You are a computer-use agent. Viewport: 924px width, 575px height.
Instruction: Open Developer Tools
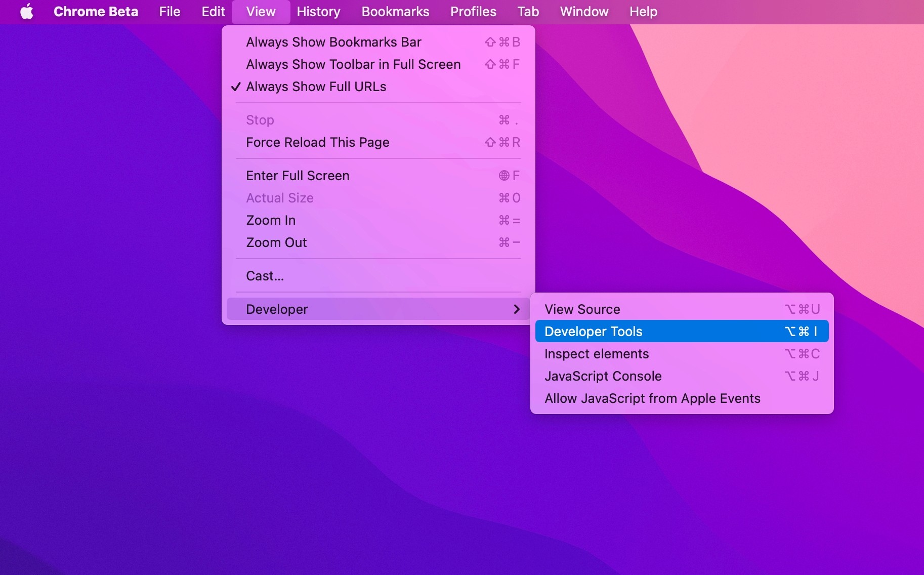682,332
